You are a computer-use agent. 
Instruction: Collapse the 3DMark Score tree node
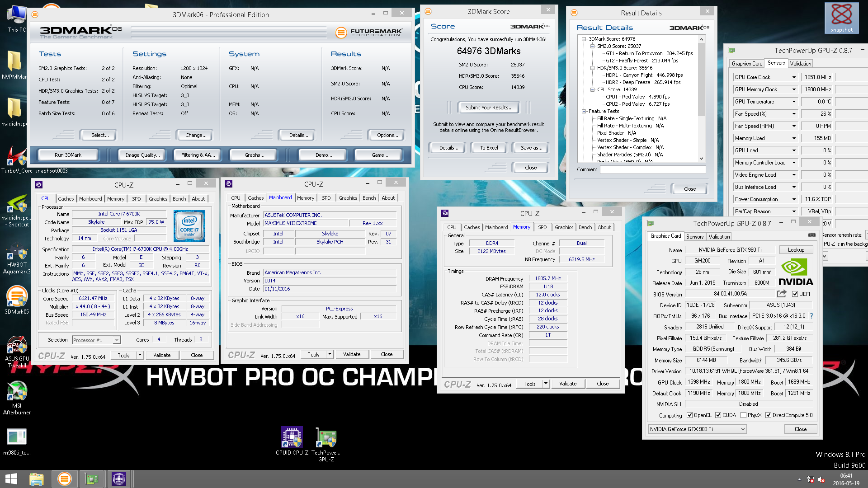point(584,39)
